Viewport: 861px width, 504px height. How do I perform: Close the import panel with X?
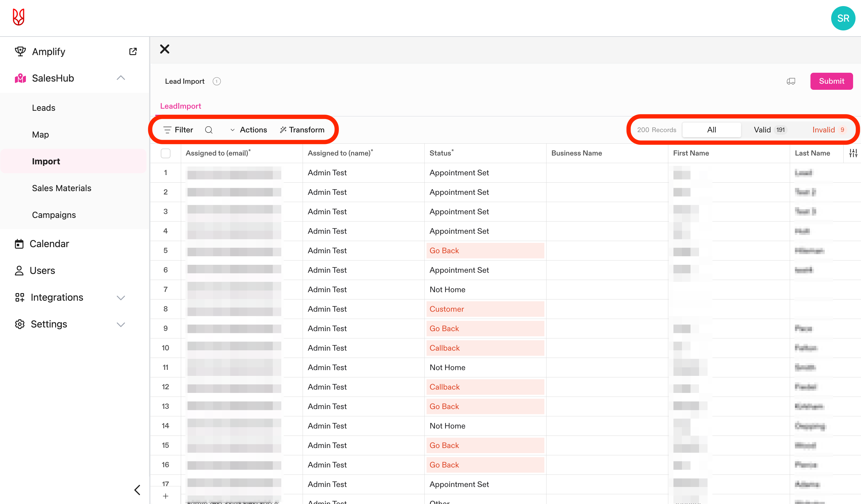(165, 49)
